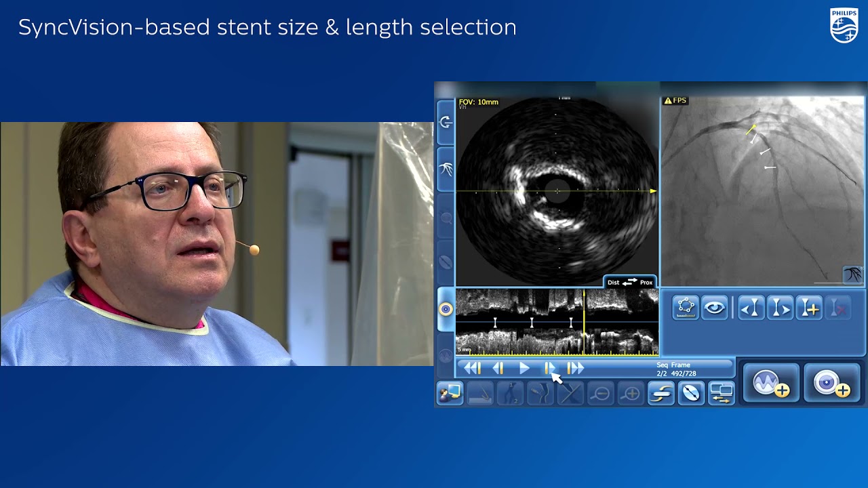Click the dimmed catheter table toolbar icon
The height and width of the screenshot is (488, 868).
coord(481,393)
